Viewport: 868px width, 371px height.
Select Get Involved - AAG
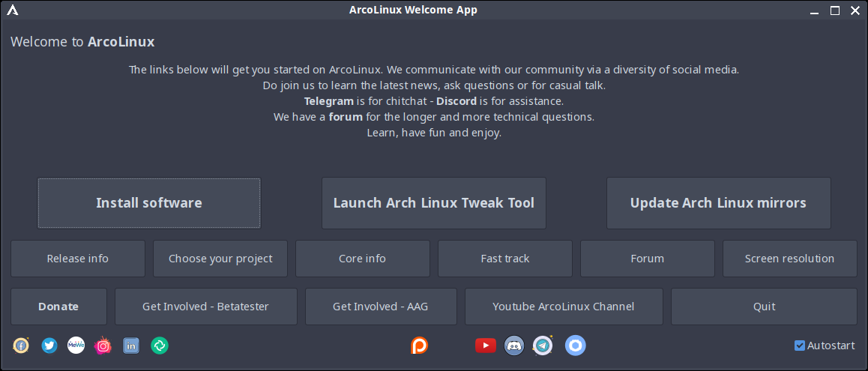click(x=381, y=307)
